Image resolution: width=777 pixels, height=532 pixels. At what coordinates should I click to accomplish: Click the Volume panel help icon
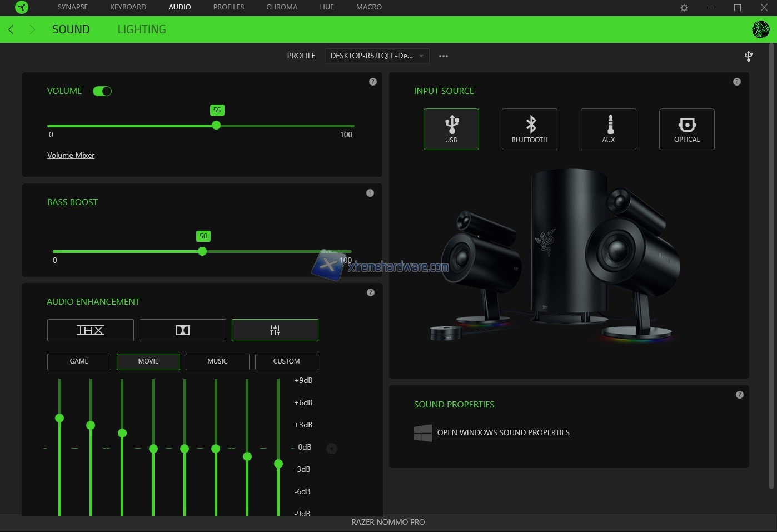(373, 82)
